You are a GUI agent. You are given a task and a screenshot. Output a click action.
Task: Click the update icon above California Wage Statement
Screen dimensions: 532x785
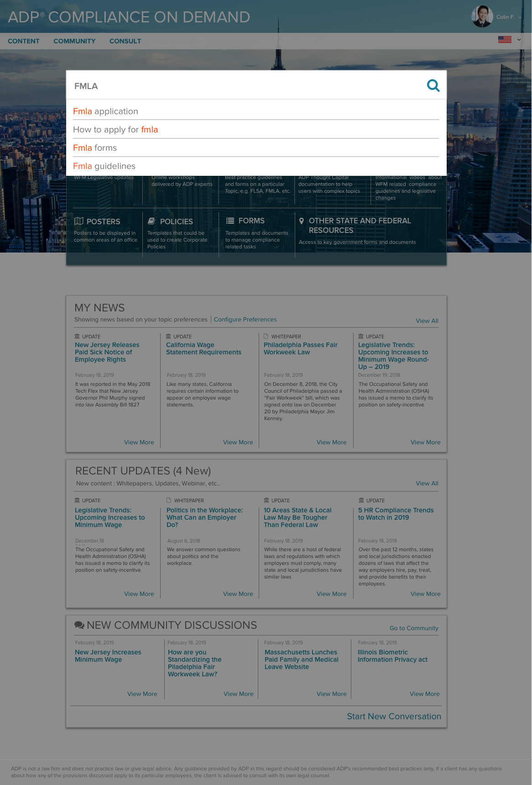[168, 337]
